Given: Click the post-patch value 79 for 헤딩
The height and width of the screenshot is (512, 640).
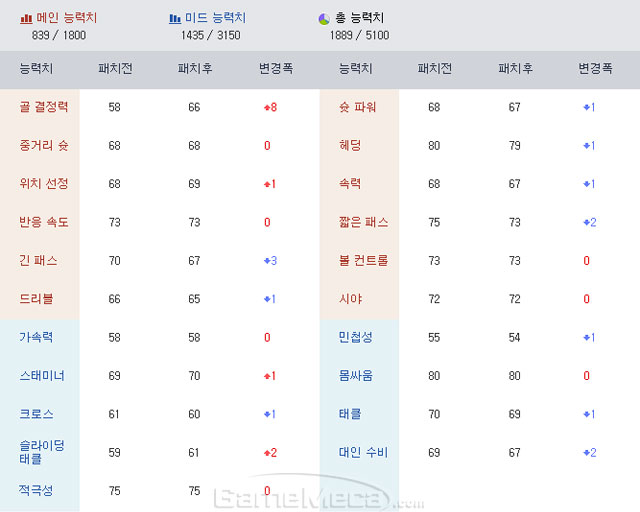Looking at the screenshot, I should click(x=515, y=146).
